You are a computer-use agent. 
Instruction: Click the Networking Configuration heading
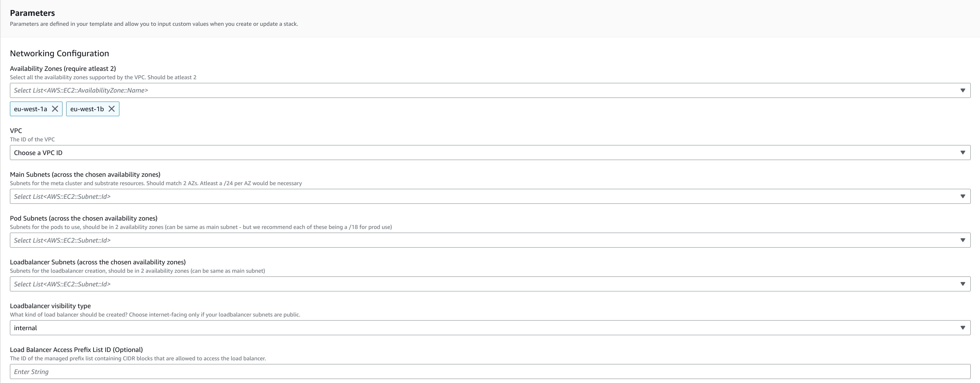point(59,53)
